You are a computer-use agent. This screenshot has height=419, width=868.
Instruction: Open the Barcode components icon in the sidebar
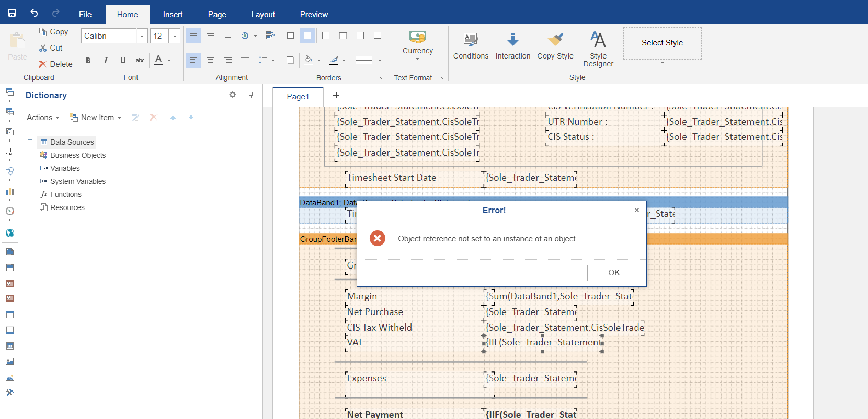9,152
